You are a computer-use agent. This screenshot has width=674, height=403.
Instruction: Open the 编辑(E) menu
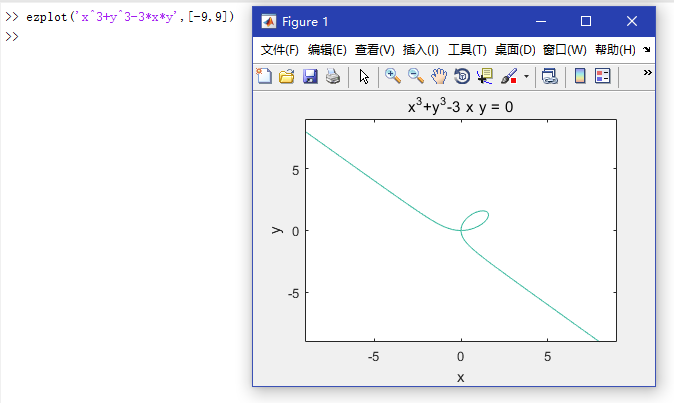coord(327,50)
